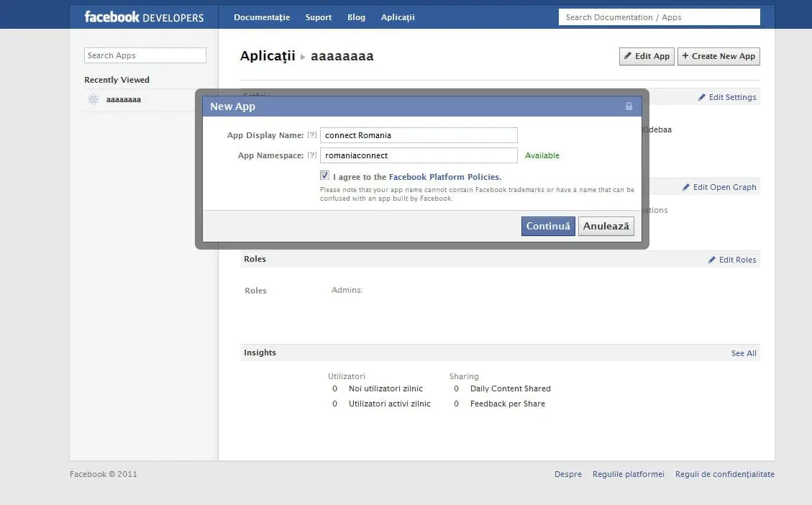The image size is (812, 505).
Task: Open Aplicații in the top navigation
Action: click(x=398, y=17)
